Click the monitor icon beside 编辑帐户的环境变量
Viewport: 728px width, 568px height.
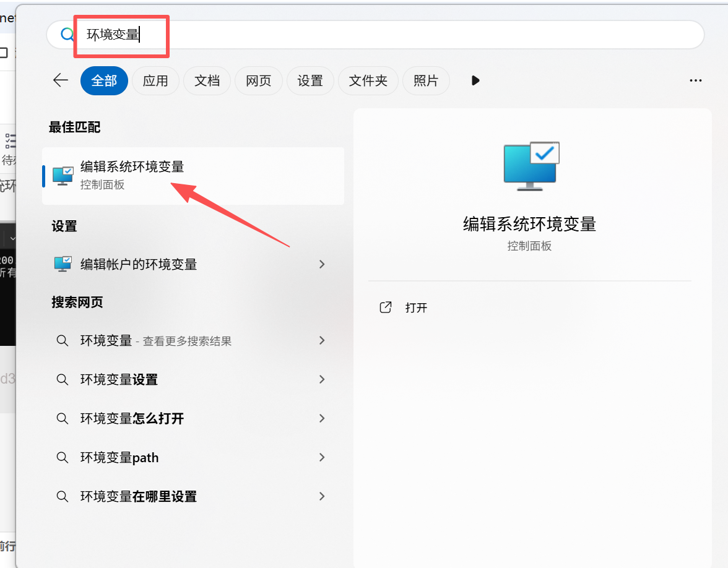[x=63, y=264]
